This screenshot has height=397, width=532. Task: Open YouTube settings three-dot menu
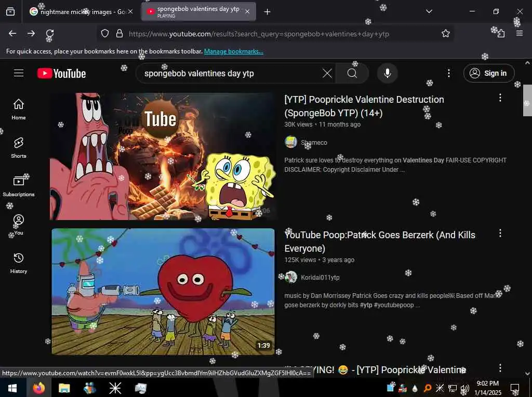tap(448, 73)
